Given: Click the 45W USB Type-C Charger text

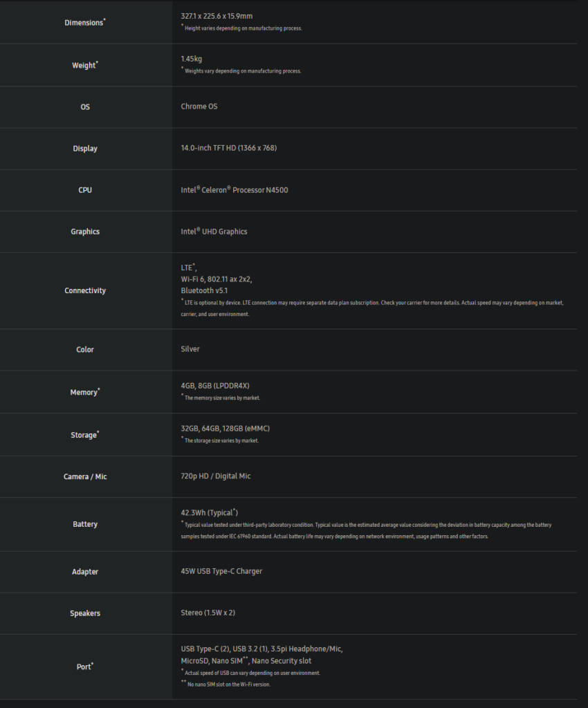Looking at the screenshot, I should [221, 571].
